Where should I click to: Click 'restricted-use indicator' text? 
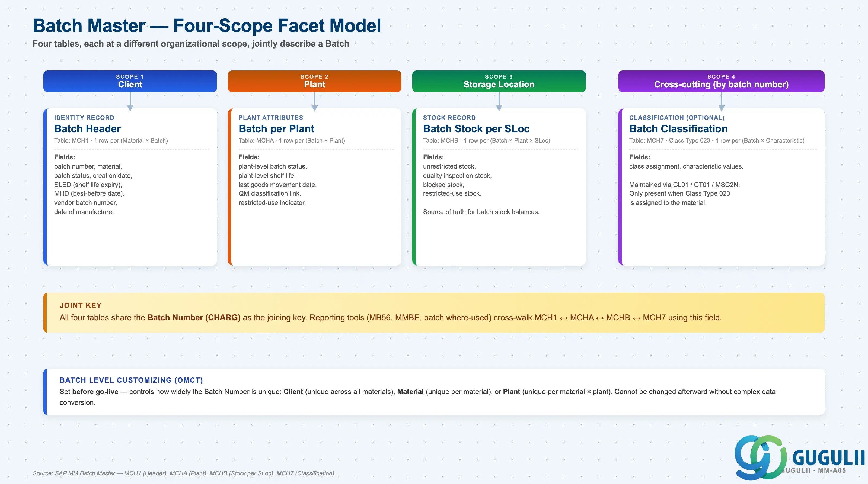272,203
